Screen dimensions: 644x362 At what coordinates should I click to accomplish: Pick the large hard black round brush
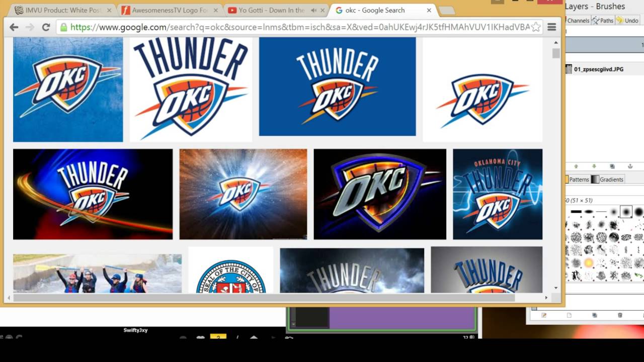[x=639, y=212]
